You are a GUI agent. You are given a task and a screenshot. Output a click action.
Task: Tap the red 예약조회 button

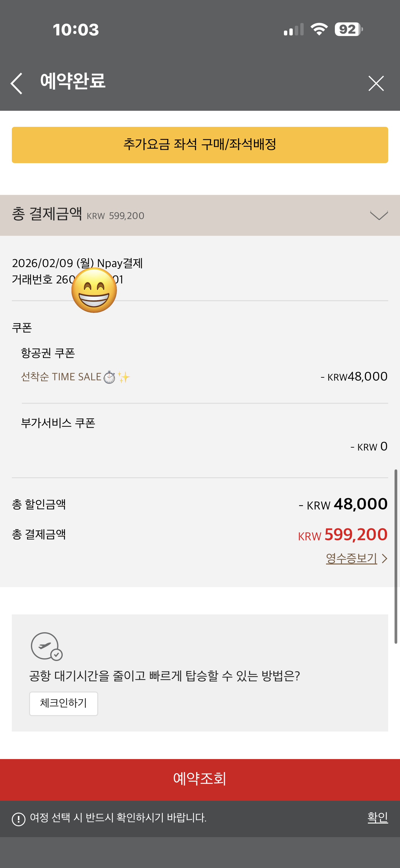click(x=200, y=779)
